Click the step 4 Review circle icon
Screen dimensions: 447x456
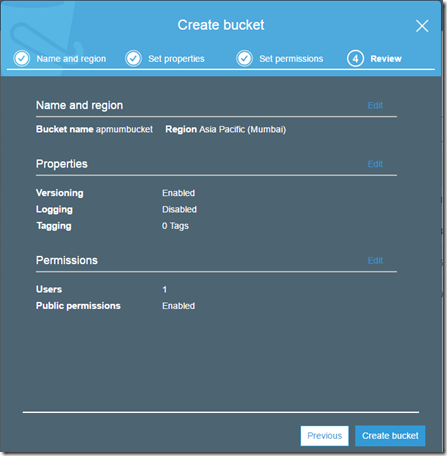click(355, 59)
